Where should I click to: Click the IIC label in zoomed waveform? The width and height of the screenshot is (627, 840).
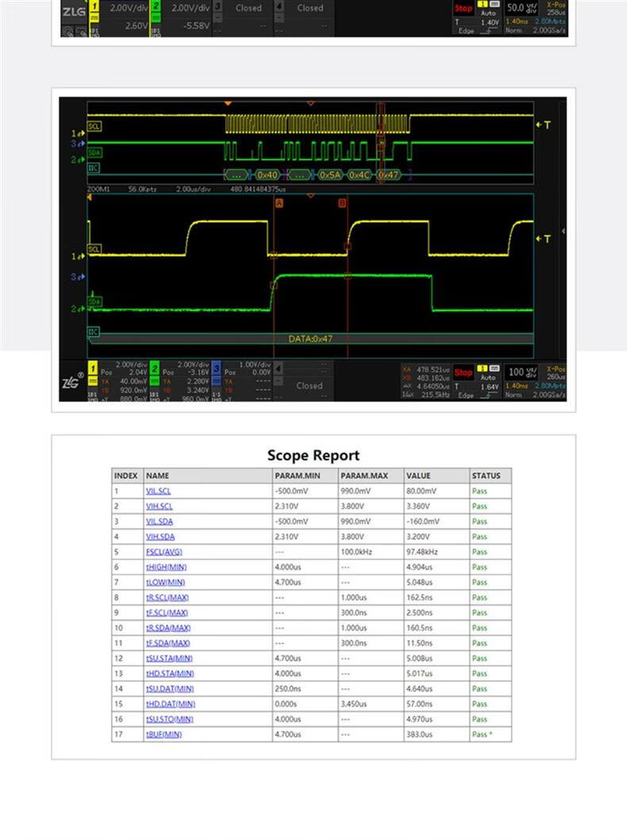[93, 332]
